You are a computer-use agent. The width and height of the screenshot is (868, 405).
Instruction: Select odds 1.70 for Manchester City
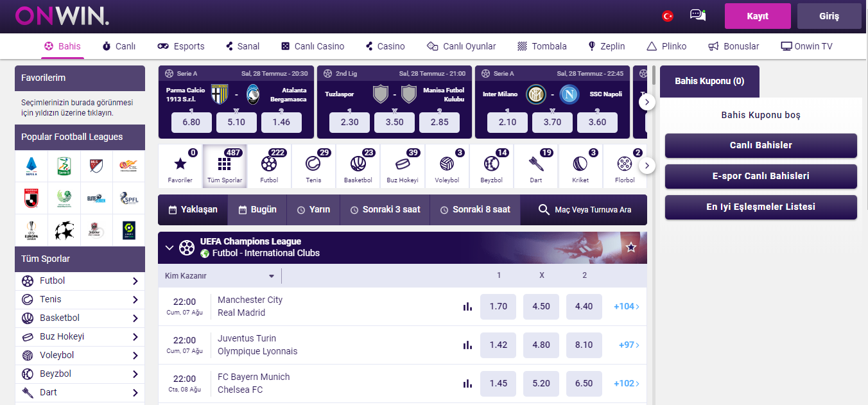[x=498, y=307]
